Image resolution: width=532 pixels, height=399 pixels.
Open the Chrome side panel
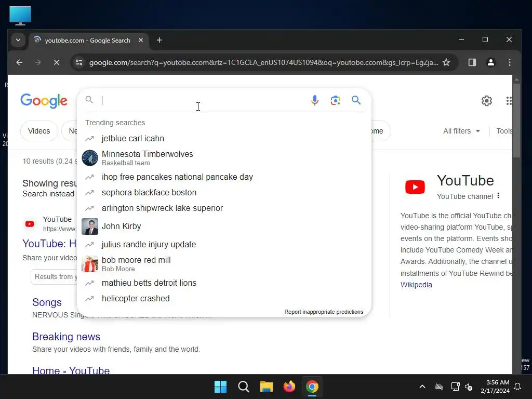pos(472,62)
